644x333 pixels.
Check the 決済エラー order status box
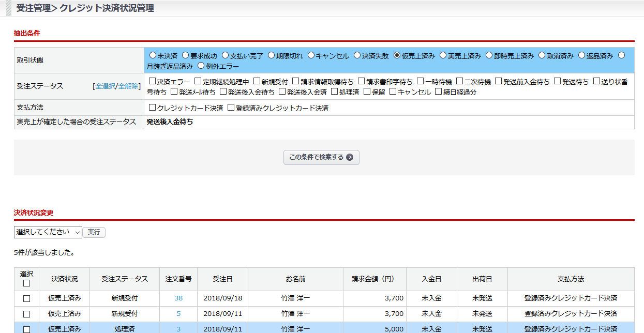tap(152, 81)
